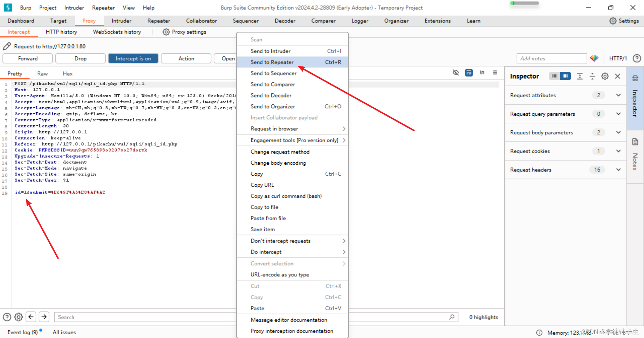Open Proxy settings gear
The height and width of the screenshot is (338, 644).
[166, 32]
